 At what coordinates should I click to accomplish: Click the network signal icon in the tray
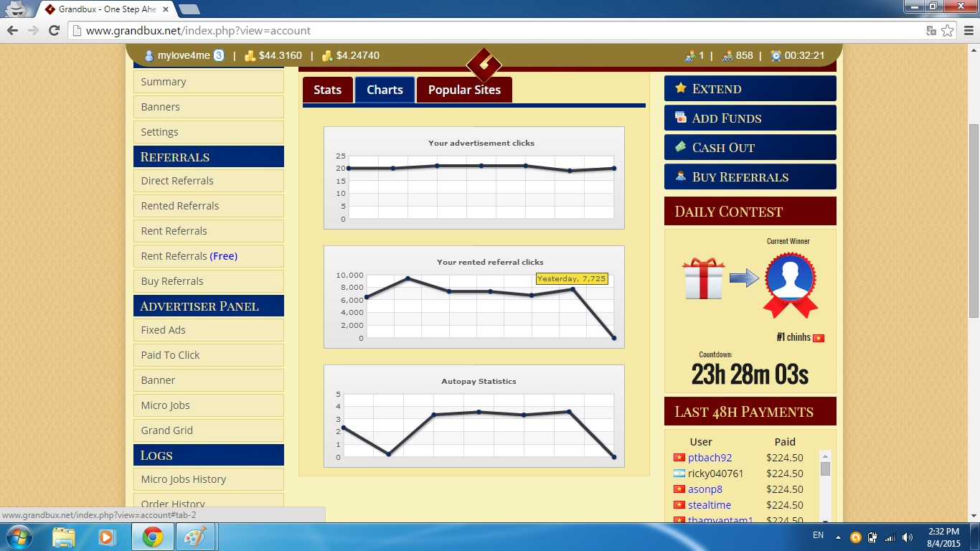coord(890,537)
